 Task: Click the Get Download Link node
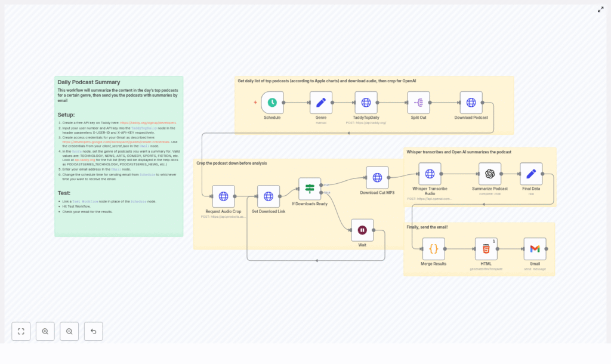[269, 196]
